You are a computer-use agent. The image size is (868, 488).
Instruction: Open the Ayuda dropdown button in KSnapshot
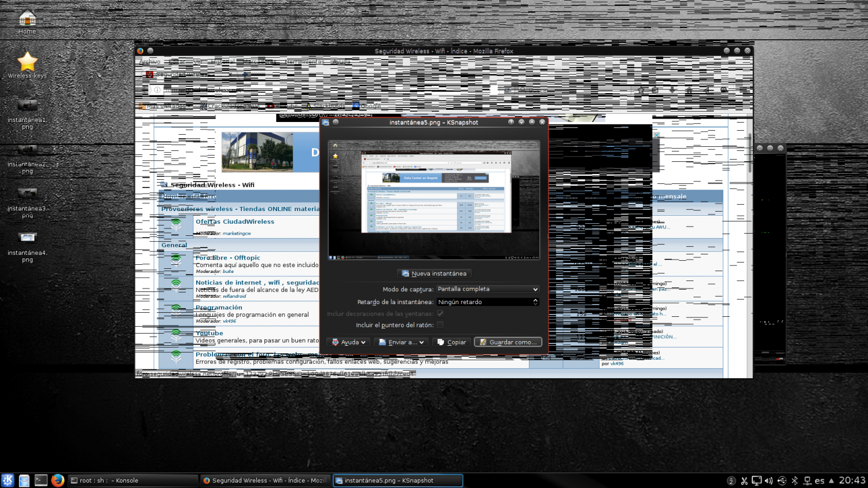[x=348, y=342]
